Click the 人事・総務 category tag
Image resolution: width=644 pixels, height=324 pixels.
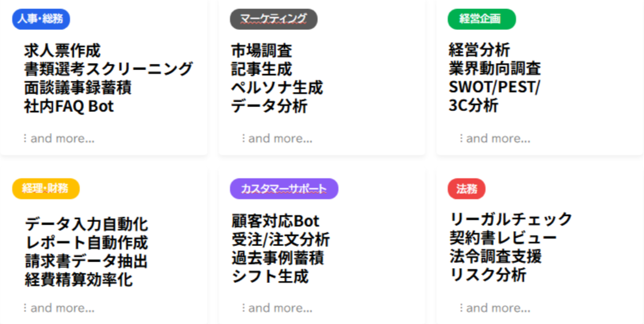click(41, 19)
